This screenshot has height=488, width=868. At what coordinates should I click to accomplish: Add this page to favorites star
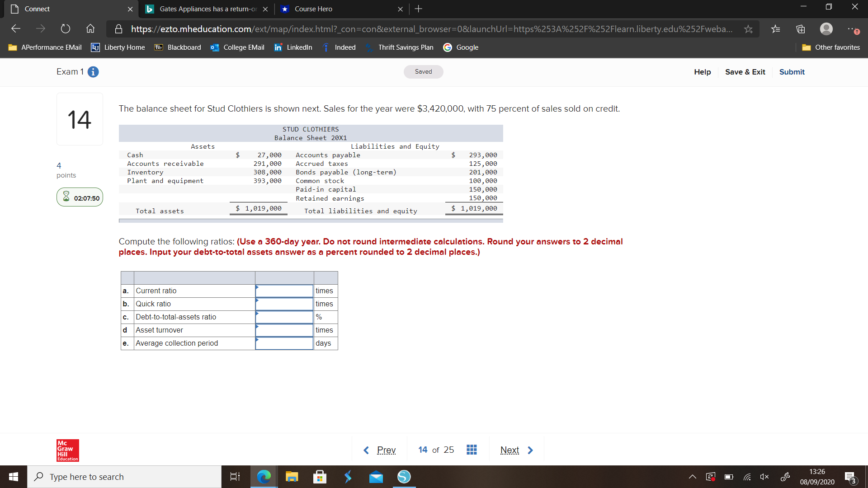(749, 29)
